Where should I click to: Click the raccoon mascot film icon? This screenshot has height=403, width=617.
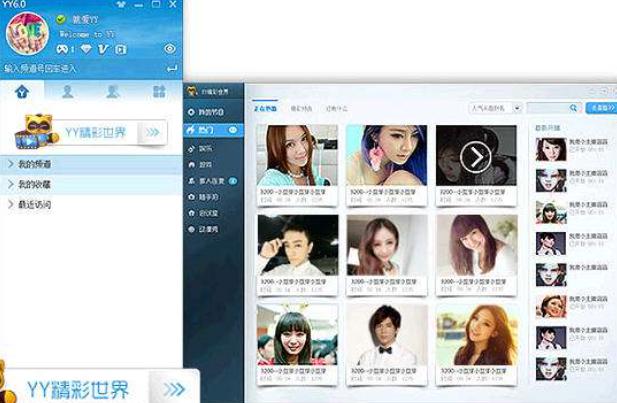point(36,131)
